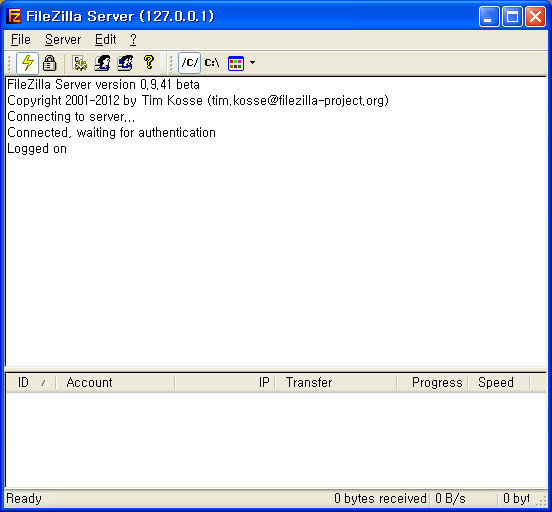Screen dimensions: 552x512
Task: Open the Edit menu
Action: (x=106, y=39)
